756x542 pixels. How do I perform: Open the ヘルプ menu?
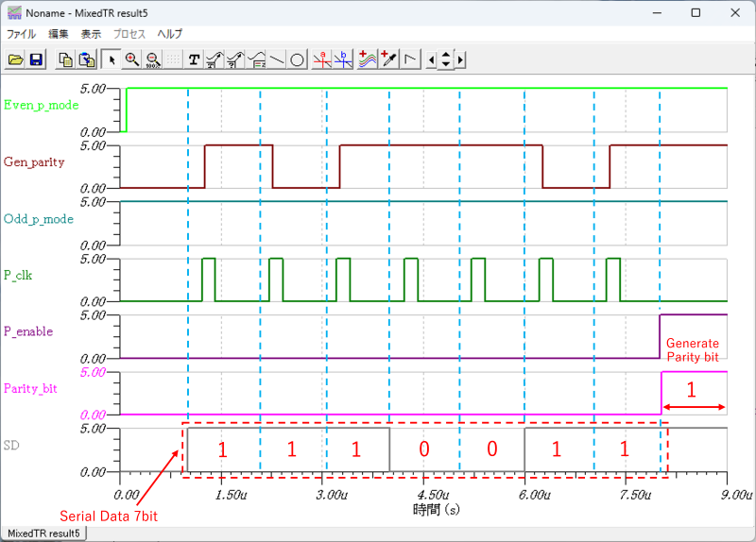[170, 34]
